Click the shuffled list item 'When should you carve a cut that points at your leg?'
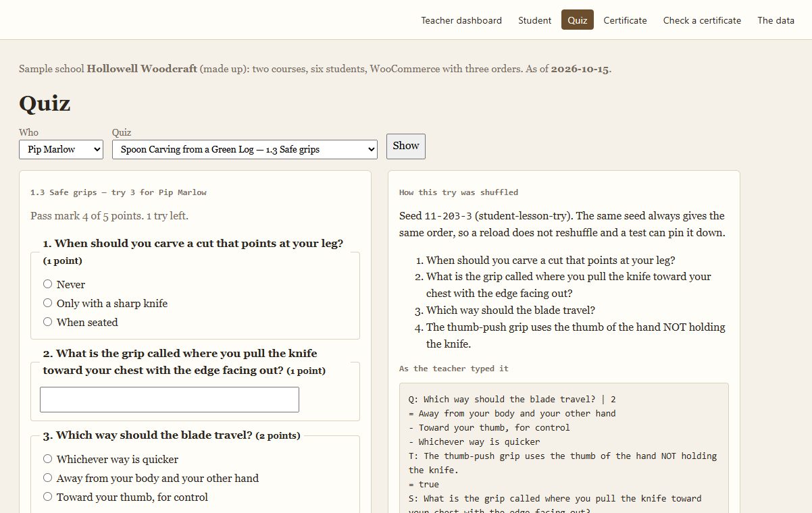 tap(551, 260)
